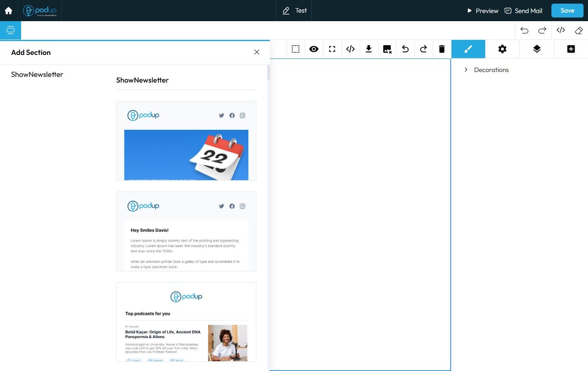
Task: Choose the calendar banner newsletter template
Action: point(186,141)
